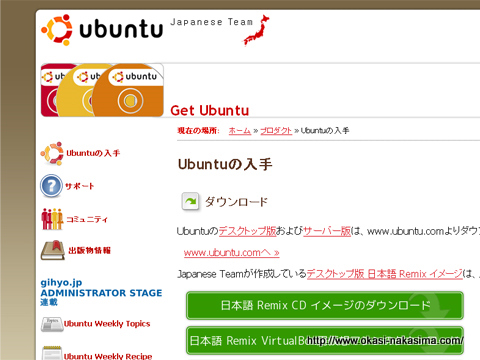Click 日本語 Remix VirtualBox green button
Screen dimensions: 480x360
325,341
